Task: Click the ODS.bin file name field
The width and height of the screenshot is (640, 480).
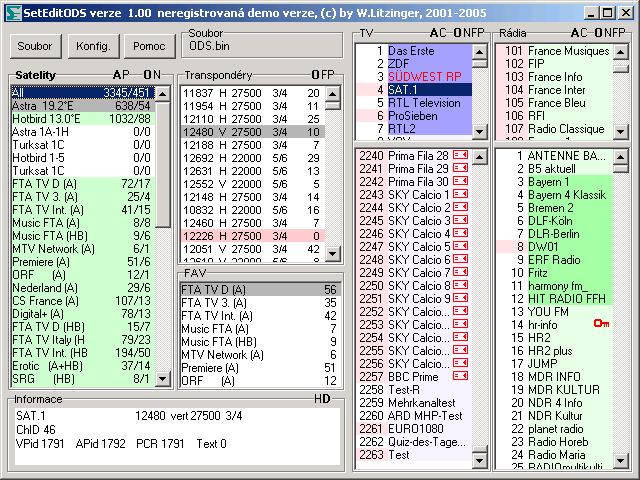Action: (262, 46)
